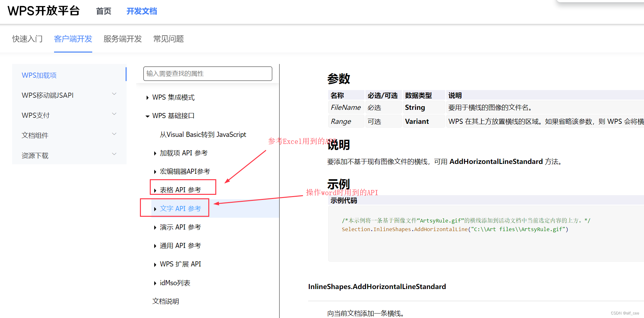Open the 首页 nav link
This screenshot has width=644, height=318.
pyautogui.click(x=104, y=11)
